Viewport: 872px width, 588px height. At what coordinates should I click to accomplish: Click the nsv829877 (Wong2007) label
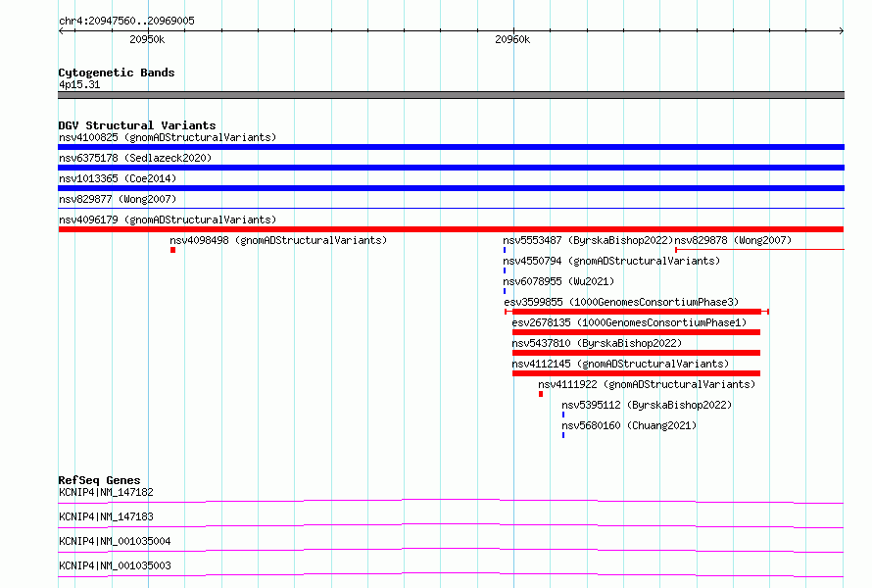[118, 199]
